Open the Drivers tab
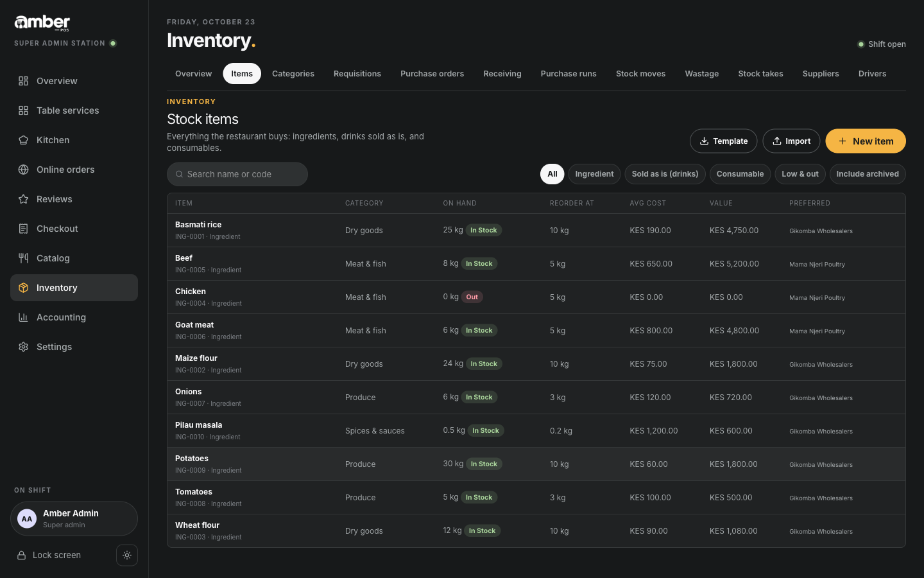Viewport: 924px width, 578px height. tap(872, 74)
